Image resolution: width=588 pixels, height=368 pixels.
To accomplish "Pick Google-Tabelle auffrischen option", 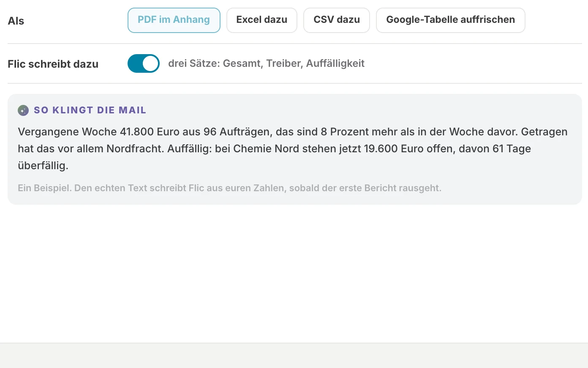I will (x=451, y=20).
